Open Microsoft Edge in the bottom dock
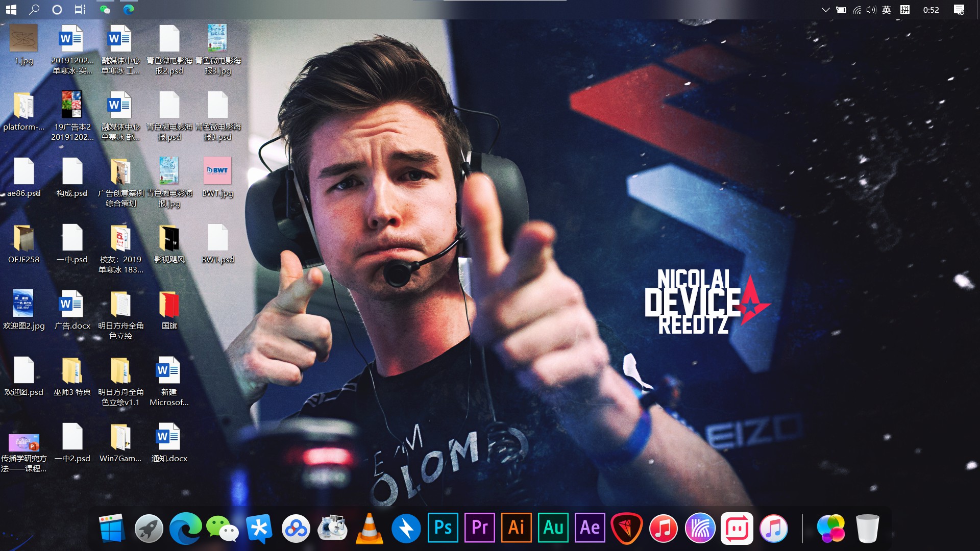Viewport: 980px width, 551px height. click(x=185, y=529)
